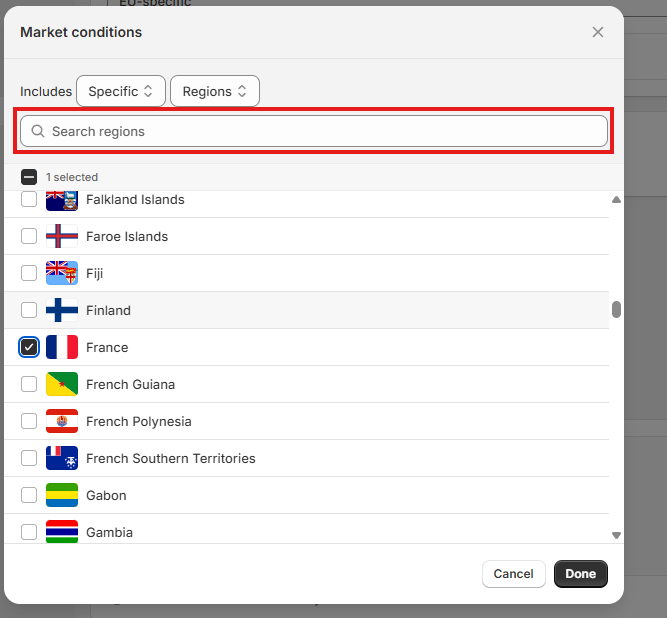Click the Falkland Islands label

coord(135,199)
